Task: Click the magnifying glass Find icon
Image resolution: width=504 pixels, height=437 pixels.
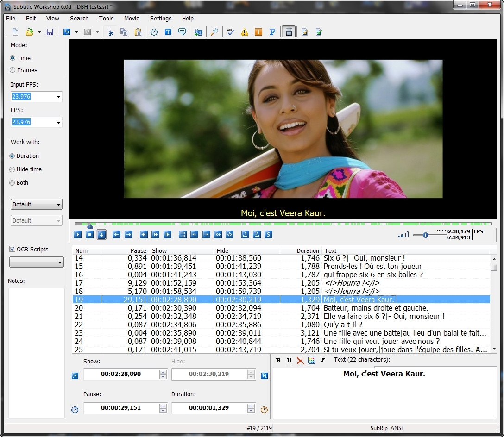Action: click(214, 32)
